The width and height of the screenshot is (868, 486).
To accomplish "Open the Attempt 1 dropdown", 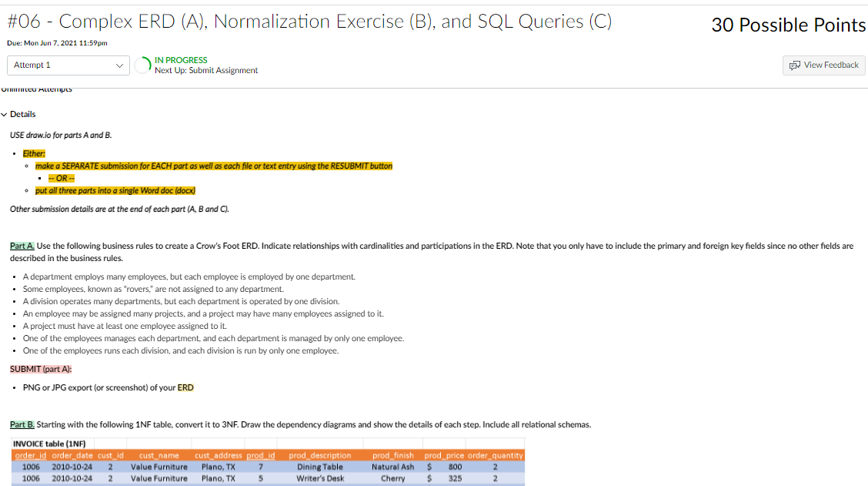I will [x=68, y=64].
